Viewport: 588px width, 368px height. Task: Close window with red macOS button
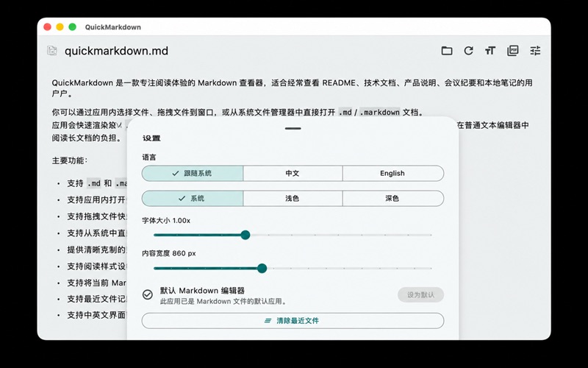[47, 27]
